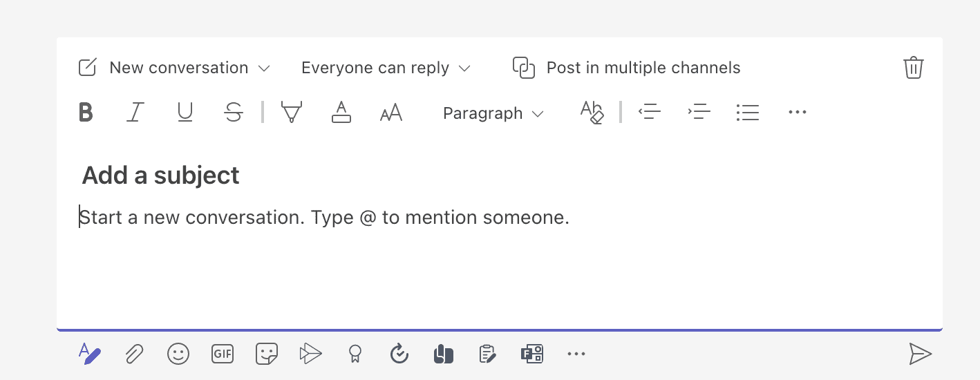Insert a bulleted list
Screen dimensions: 980x380
748,113
